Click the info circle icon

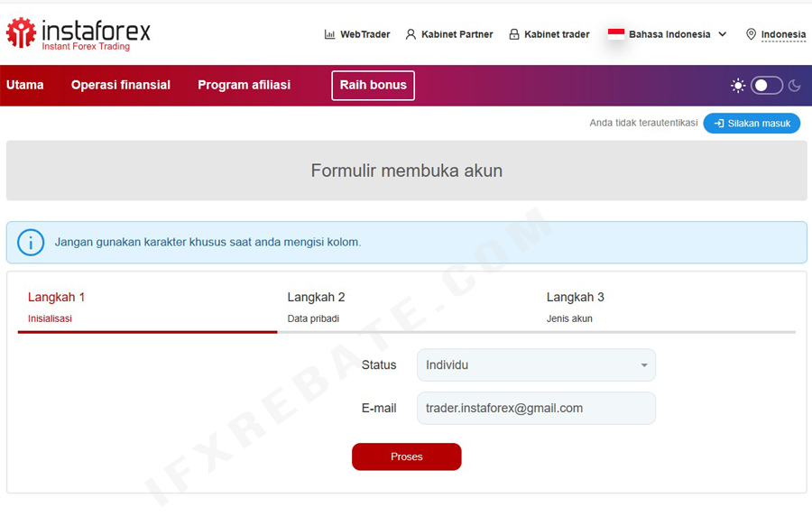(31, 243)
